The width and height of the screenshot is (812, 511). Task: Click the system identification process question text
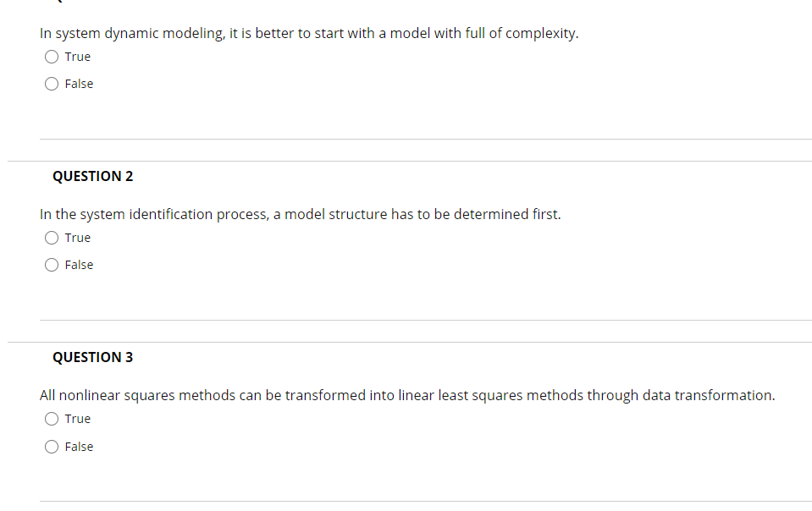(300, 214)
